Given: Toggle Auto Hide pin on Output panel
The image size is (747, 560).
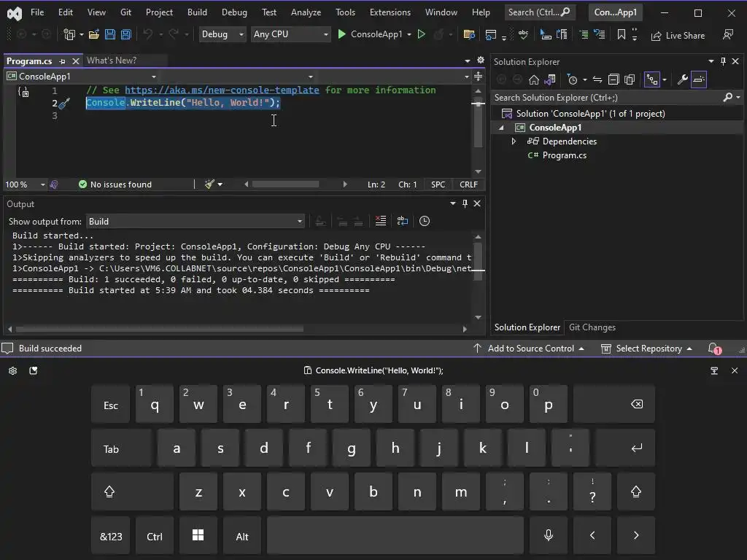Looking at the screenshot, I should (x=465, y=204).
